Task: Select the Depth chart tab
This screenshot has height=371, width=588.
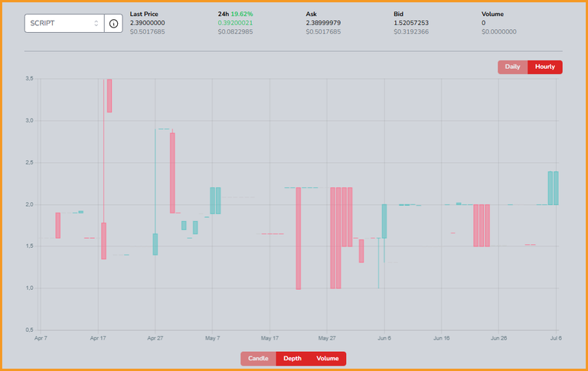Action: coord(292,359)
